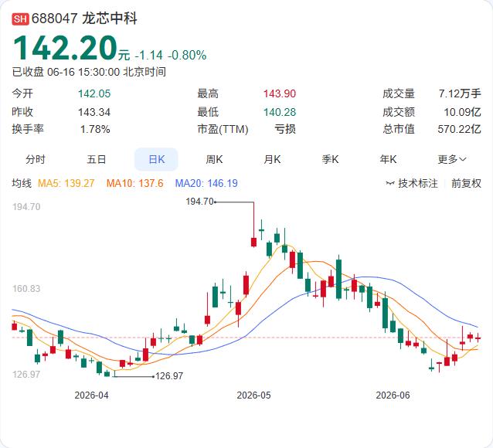The image size is (493, 448).
Task: Click the MA5: 139.27 indicator
Action: click(66, 183)
